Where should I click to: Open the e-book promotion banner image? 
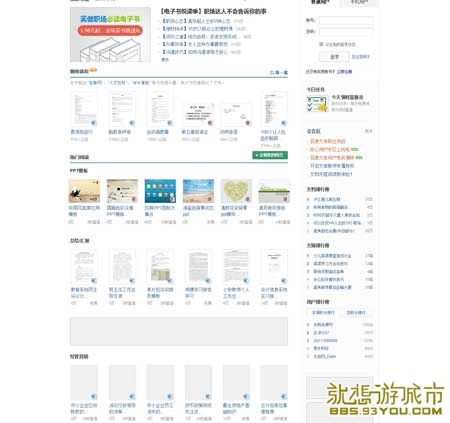click(110, 35)
